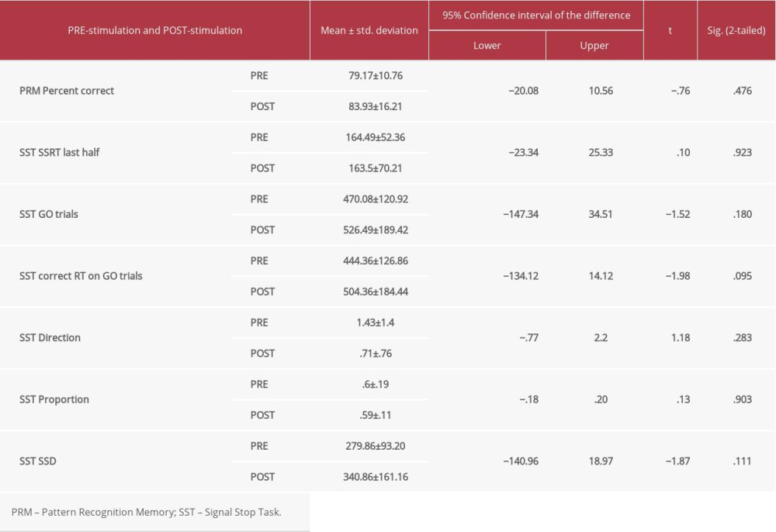Select the Lower column header
Screen dimensions: 776x532
point(487,45)
